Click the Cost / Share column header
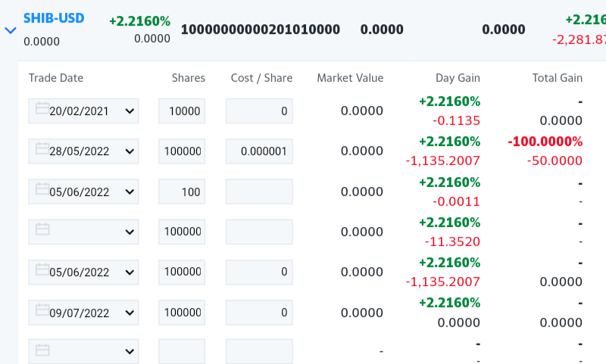This screenshot has height=364, width=606. (x=261, y=78)
